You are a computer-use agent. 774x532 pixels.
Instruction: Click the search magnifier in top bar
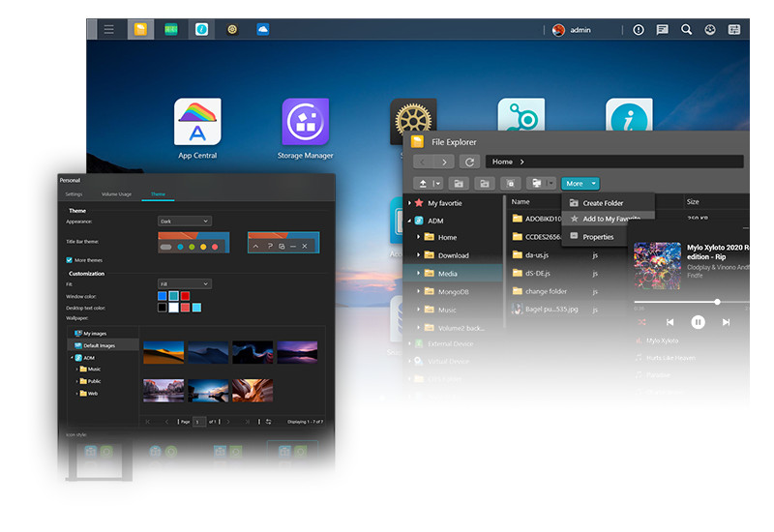pos(686,30)
